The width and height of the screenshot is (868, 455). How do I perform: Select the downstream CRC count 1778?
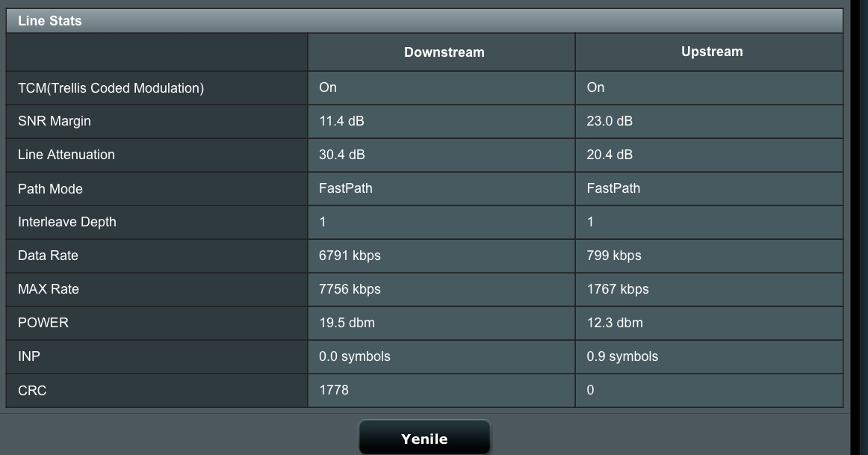tap(334, 390)
